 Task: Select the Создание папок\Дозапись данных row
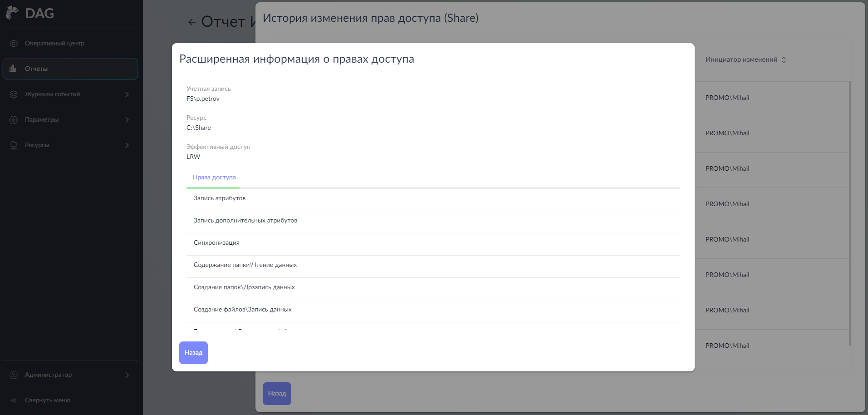(433, 289)
